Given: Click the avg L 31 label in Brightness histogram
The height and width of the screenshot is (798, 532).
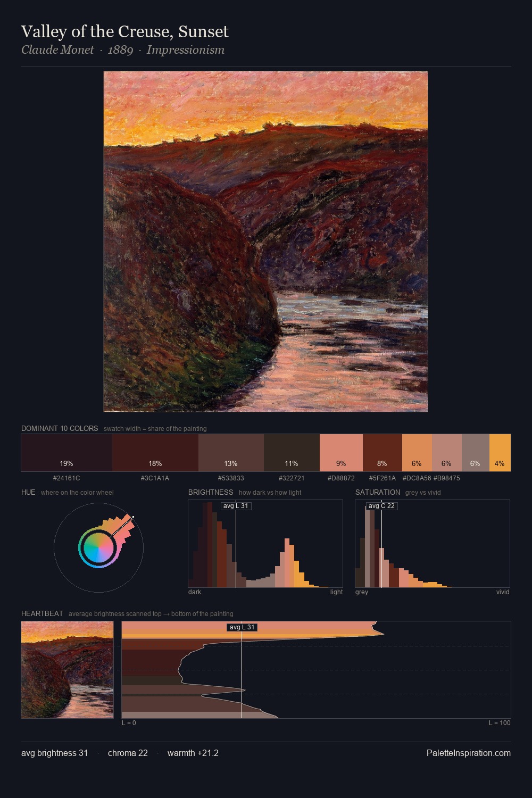Looking at the screenshot, I should point(236,505).
